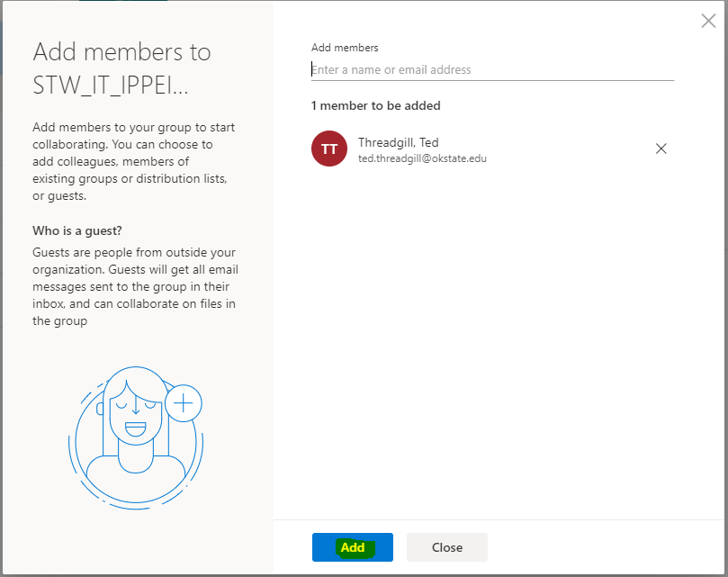Click the 'Add members to' heading line

121,52
